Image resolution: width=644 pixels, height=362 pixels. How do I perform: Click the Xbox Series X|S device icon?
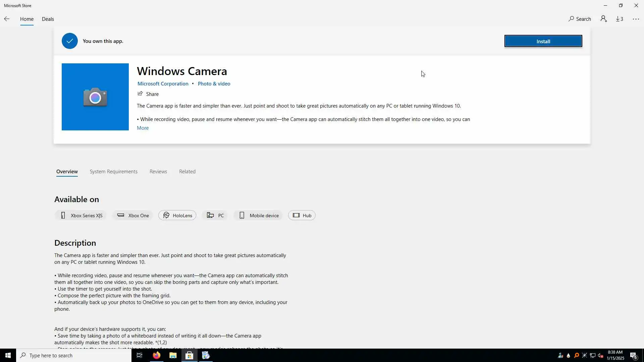click(x=63, y=215)
